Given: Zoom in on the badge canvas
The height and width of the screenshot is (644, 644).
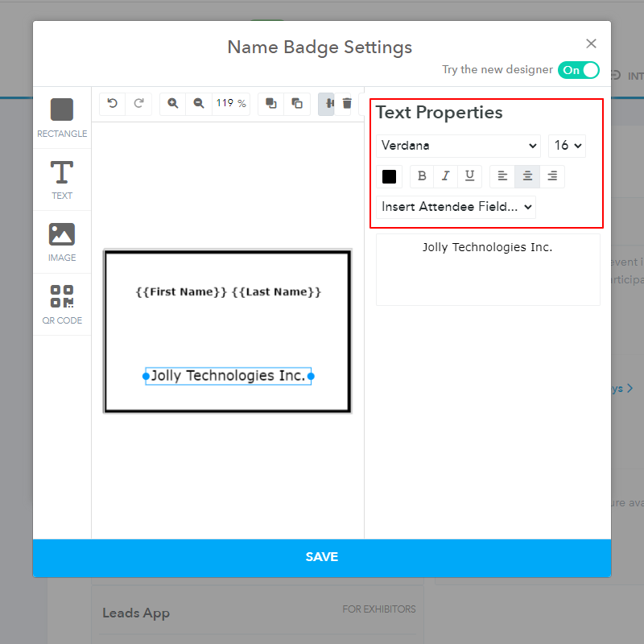Looking at the screenshot, I should 173,103.
